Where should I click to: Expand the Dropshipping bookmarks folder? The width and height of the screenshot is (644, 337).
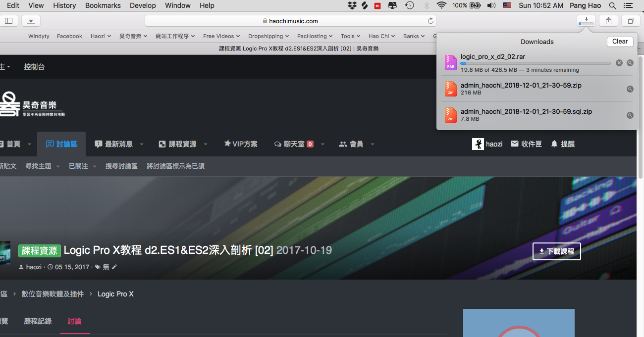click(x=268, y=36)
